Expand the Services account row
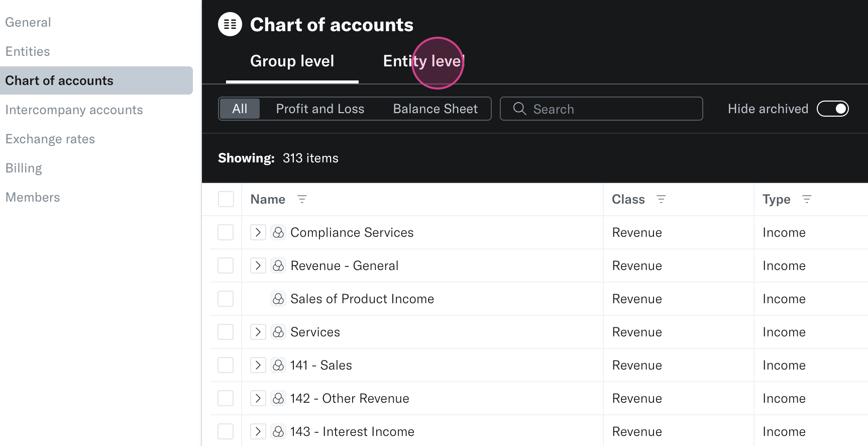The image size is (868, 446). coord(258,332)
